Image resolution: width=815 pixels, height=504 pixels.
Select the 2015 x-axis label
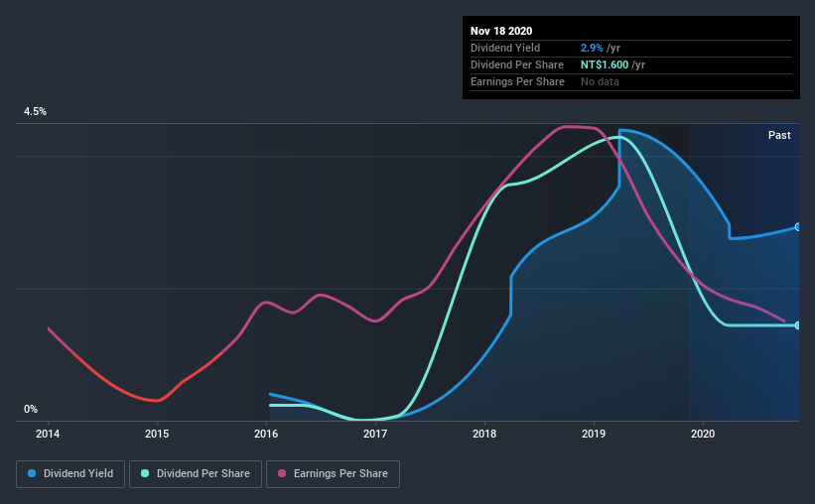pyautogui.click(x=157, y=434)
